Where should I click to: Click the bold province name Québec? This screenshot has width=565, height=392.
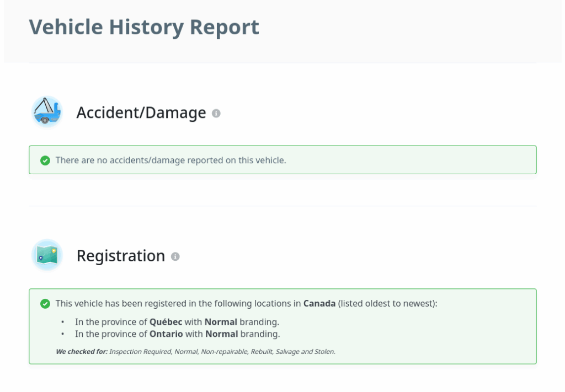[x=166, y=322]
